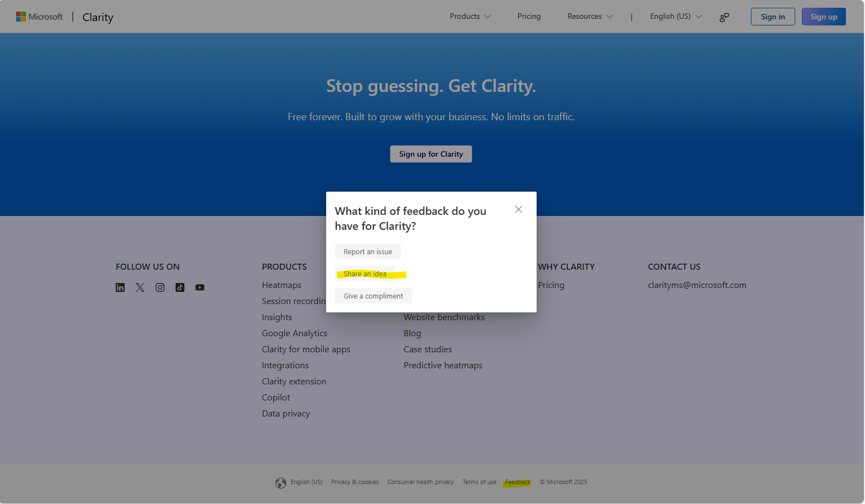Open the YouTube social icon
Image resolution: width=865 pixels, height=504 pixels.
tap(200, 287)
